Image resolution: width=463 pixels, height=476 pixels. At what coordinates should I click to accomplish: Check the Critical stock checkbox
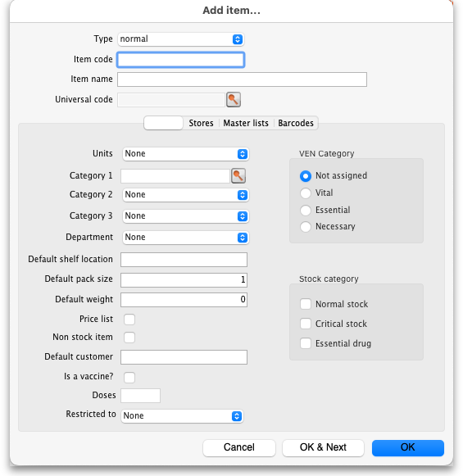306,324
